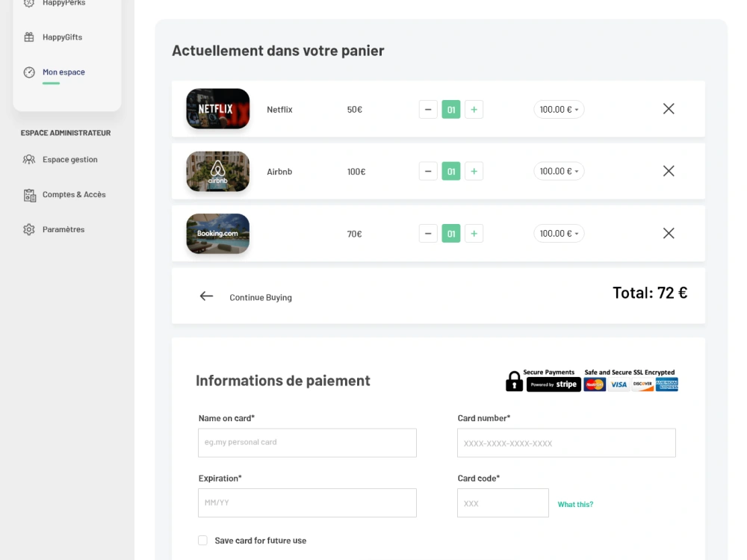
Task: Decrease the 70€ Booking.com quantity
Action: 428,233
